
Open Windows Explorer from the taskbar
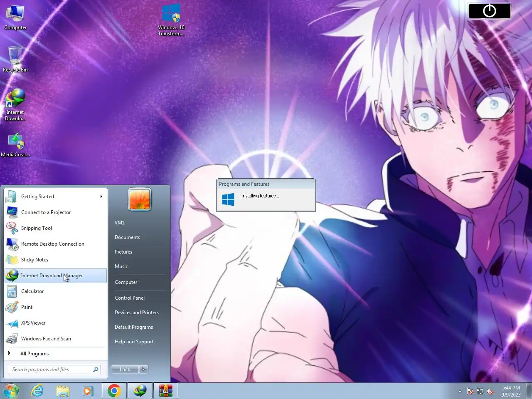point(63,391)
